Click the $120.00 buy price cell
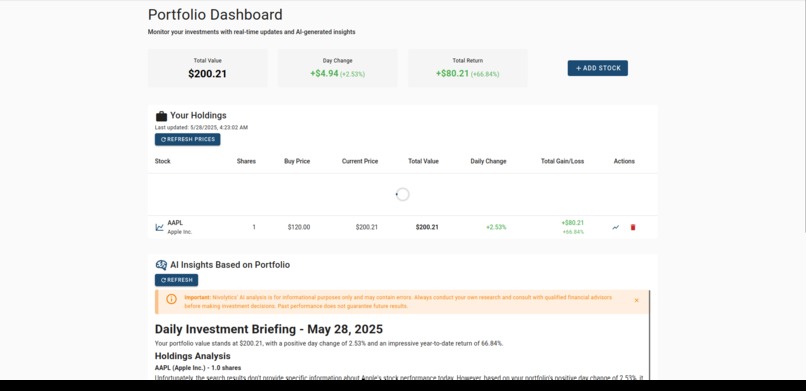806x391 pixels. coord(299,227)
